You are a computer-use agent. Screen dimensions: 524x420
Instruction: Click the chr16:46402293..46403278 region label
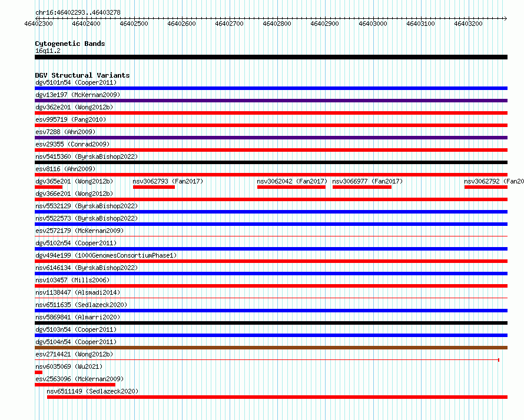pyautogui.click(x=78, y=12)
